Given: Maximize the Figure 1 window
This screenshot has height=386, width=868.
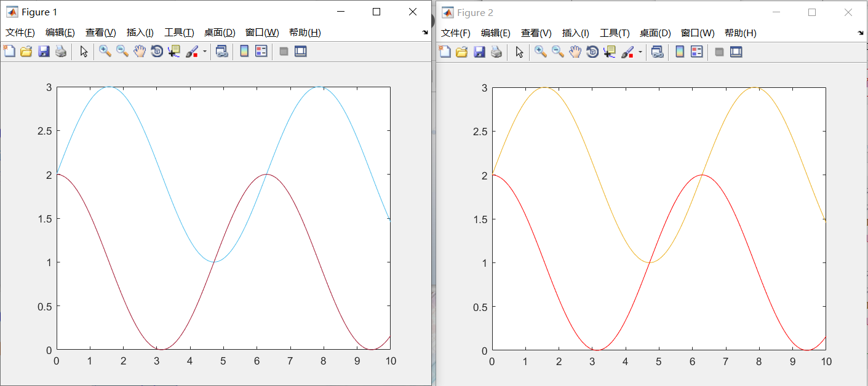Looking at the screenshot, I should click(377, 12).
